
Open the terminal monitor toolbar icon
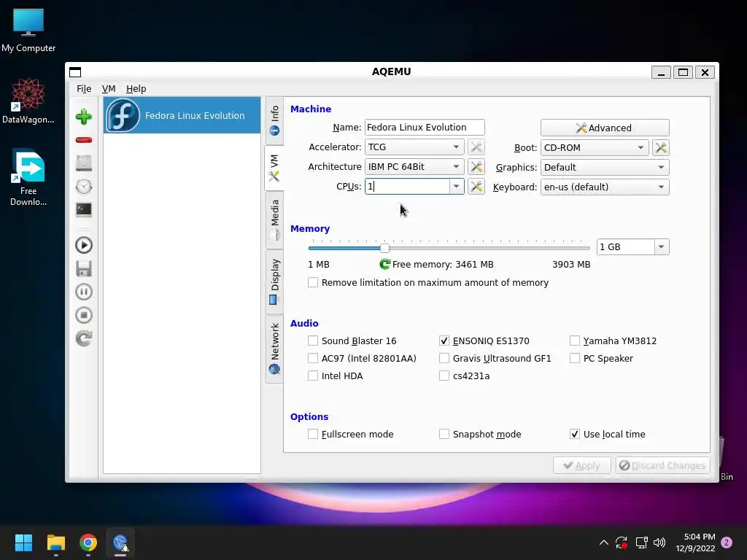click(x=84, y=209)
